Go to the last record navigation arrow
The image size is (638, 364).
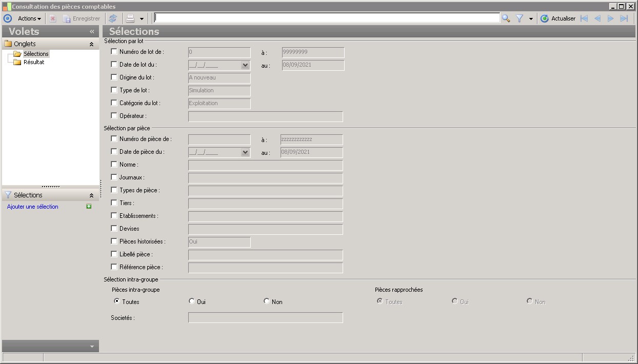(x=624, y=18)
